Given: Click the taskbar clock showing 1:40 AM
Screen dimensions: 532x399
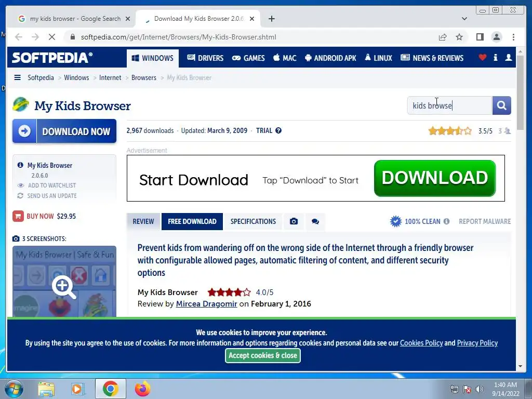Looking at the screenshot, I should pos(505,389).
